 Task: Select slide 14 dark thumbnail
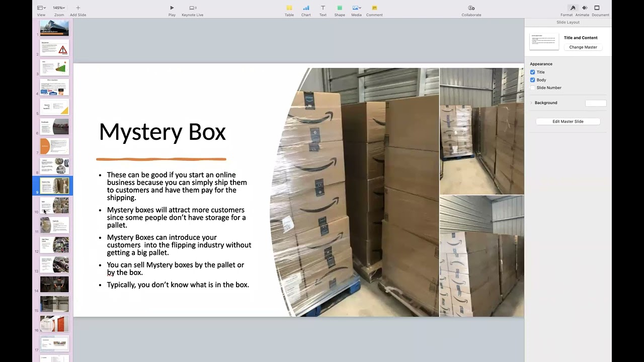(x=54, y=284)
